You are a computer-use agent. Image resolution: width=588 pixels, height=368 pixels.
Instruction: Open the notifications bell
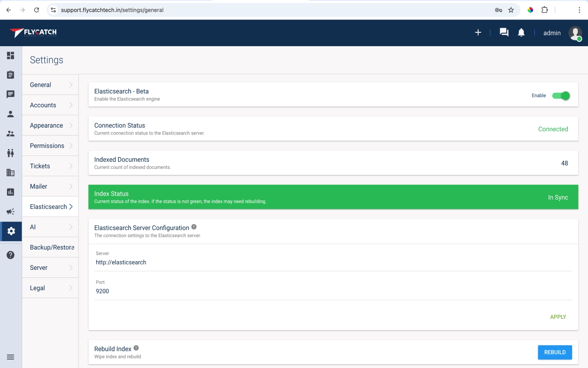click(521, 32)
